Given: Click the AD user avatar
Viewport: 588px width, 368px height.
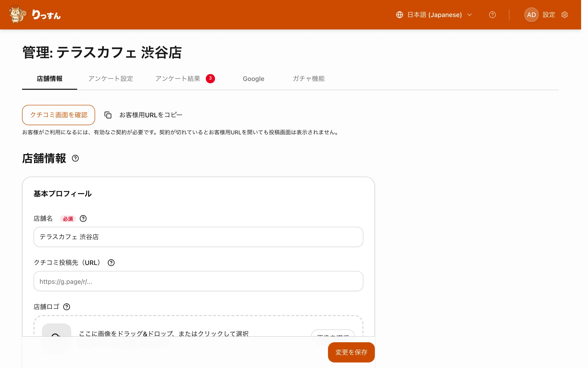Looking at the screenshot, I should click(x=531, y=15).
